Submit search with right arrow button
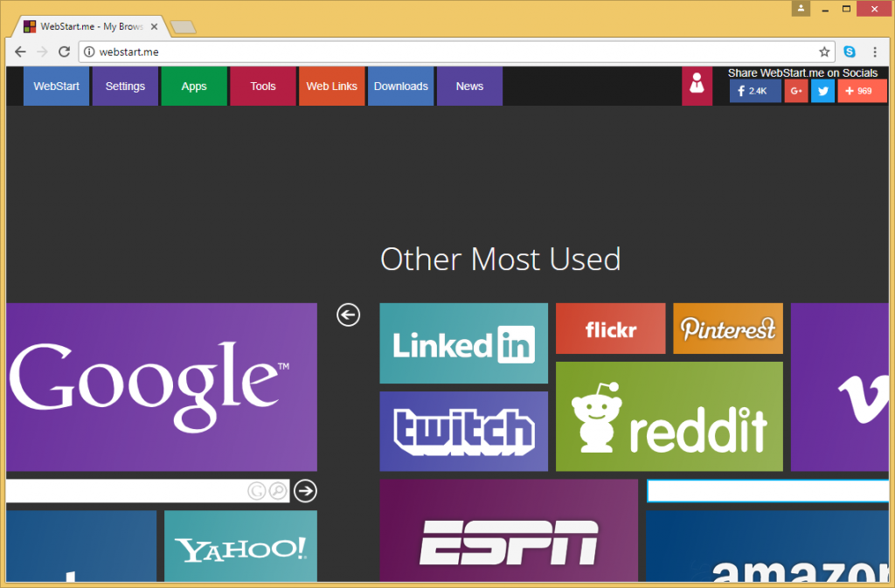Screen dimensions: 895x588 [x=305, y=491]
